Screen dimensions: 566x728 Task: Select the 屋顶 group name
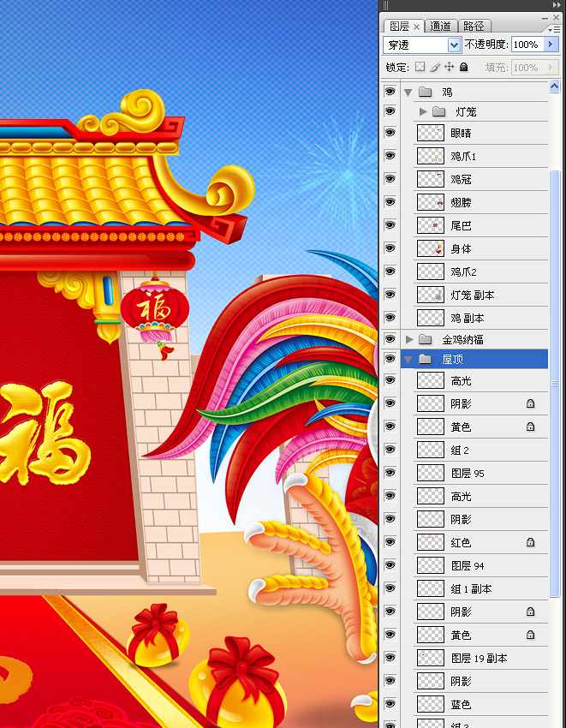tap(452, 360)
